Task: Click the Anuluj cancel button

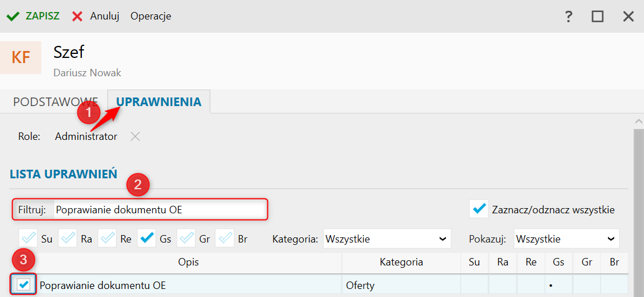Action: [95, 17]
